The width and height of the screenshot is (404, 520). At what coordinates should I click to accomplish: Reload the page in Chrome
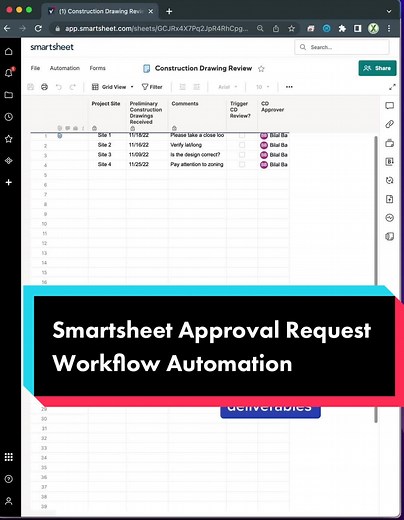38,29
